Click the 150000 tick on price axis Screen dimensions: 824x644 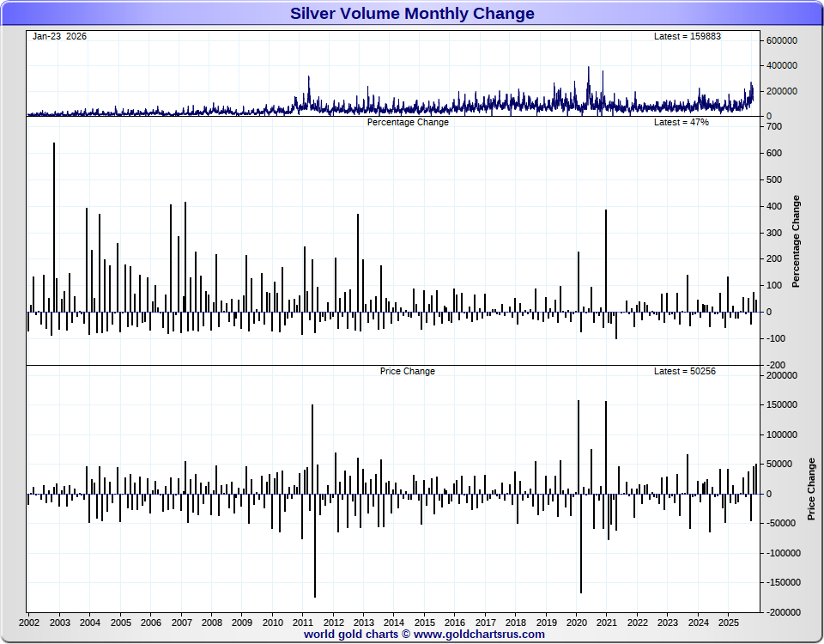782,405
